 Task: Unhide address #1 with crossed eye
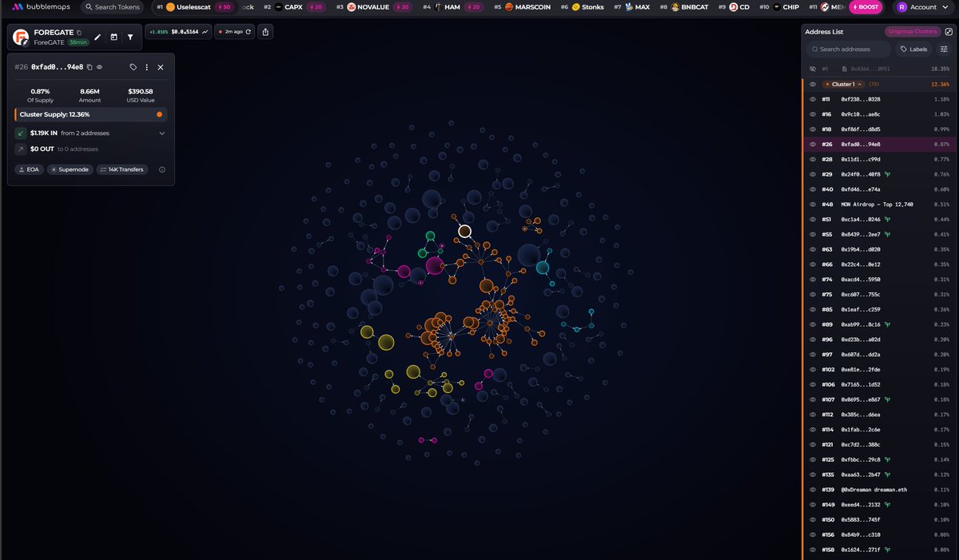point(813,70)
